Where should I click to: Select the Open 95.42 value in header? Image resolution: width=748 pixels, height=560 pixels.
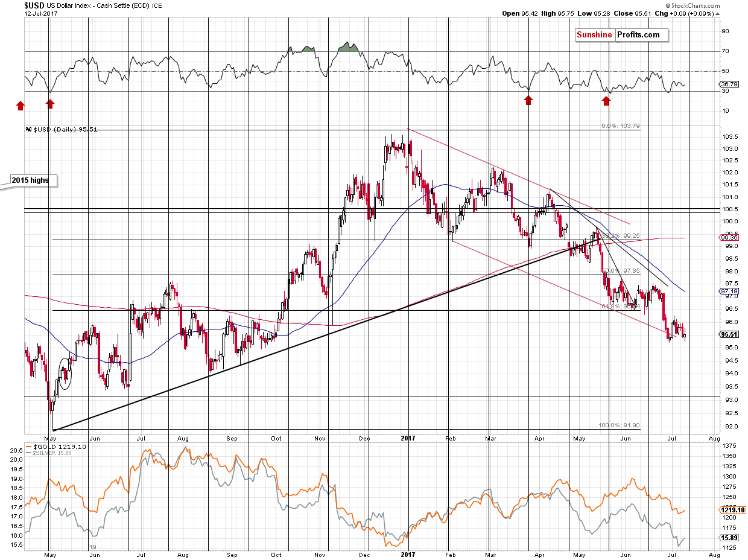[x=519, y=13]
